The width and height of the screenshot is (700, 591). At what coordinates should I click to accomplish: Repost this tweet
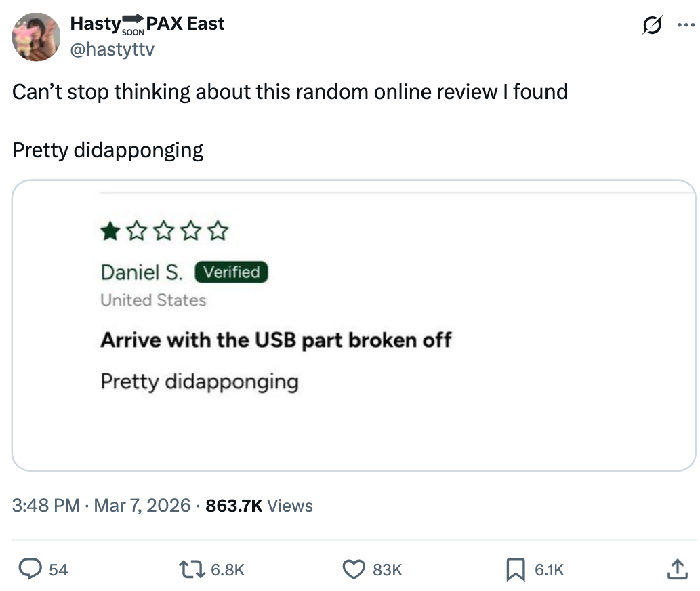(x=192, y=569)
